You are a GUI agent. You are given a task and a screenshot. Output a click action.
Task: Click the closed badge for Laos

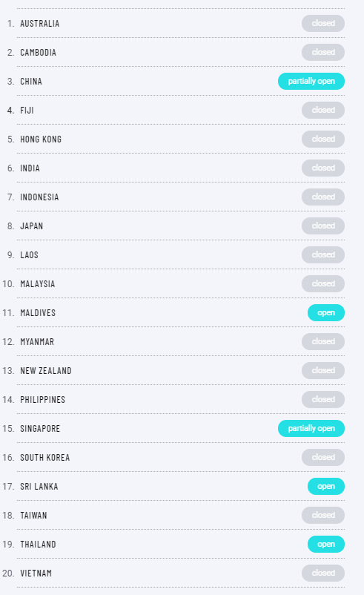(x=323, y=255)
